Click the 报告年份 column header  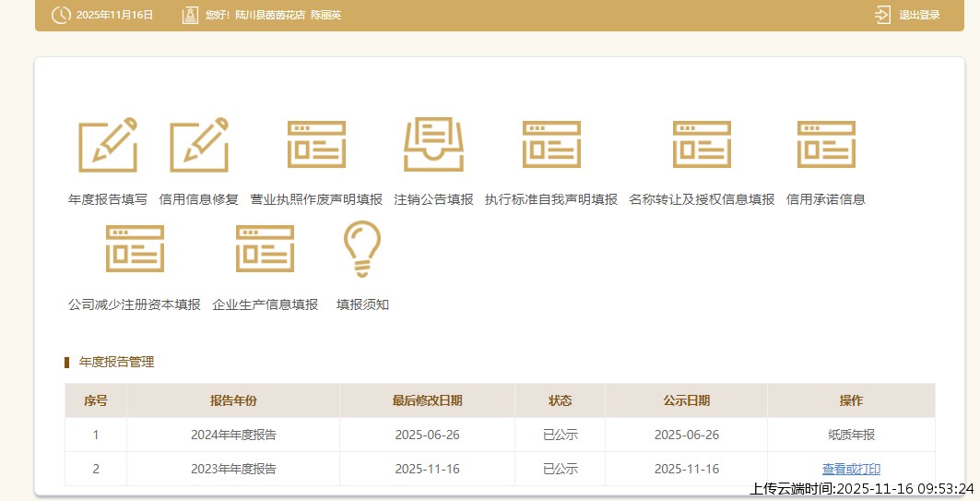(x=233, y=400)
